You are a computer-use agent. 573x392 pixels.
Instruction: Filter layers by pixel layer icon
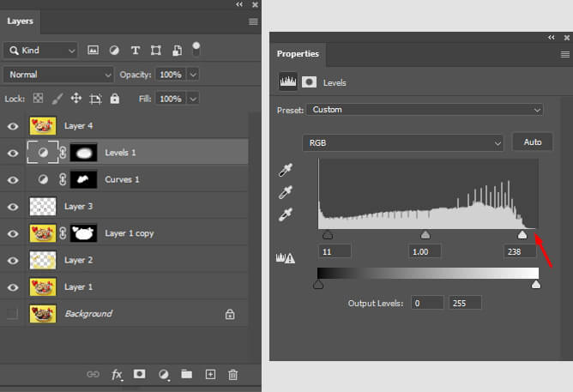point(93,50)
